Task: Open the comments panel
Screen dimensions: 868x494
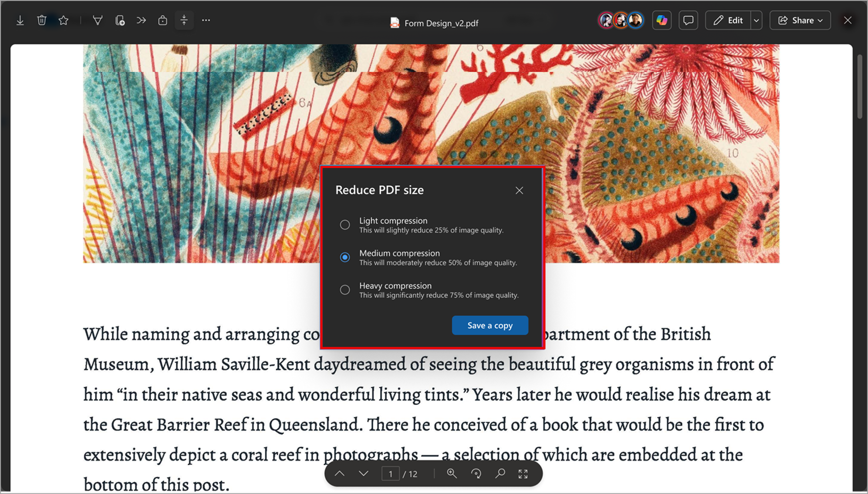Action: click(688, 20)
